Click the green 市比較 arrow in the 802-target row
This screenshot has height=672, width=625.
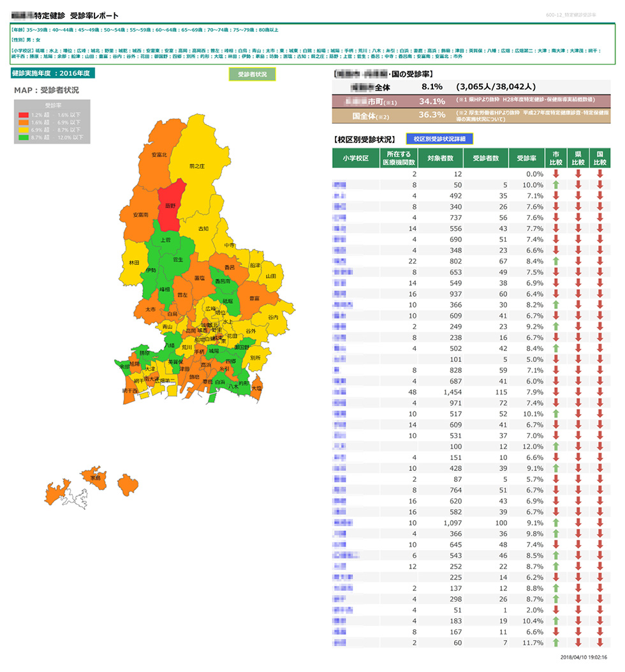coord(555,262)
